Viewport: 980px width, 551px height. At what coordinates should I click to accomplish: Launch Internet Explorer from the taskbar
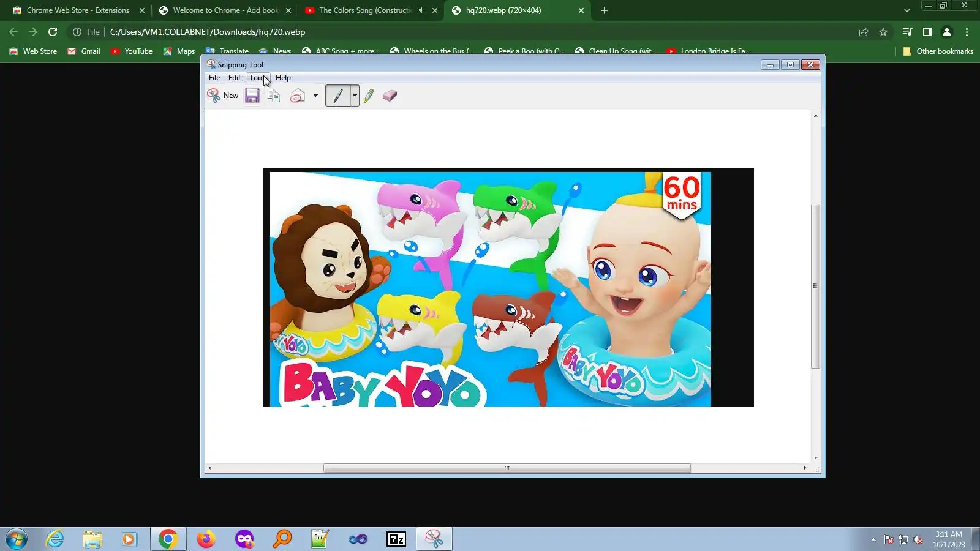coord(55,539)
